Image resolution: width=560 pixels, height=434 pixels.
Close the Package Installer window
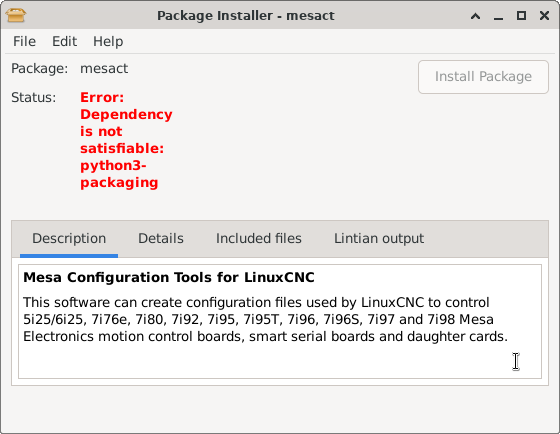pyautogui.click(x=544, y=16)
